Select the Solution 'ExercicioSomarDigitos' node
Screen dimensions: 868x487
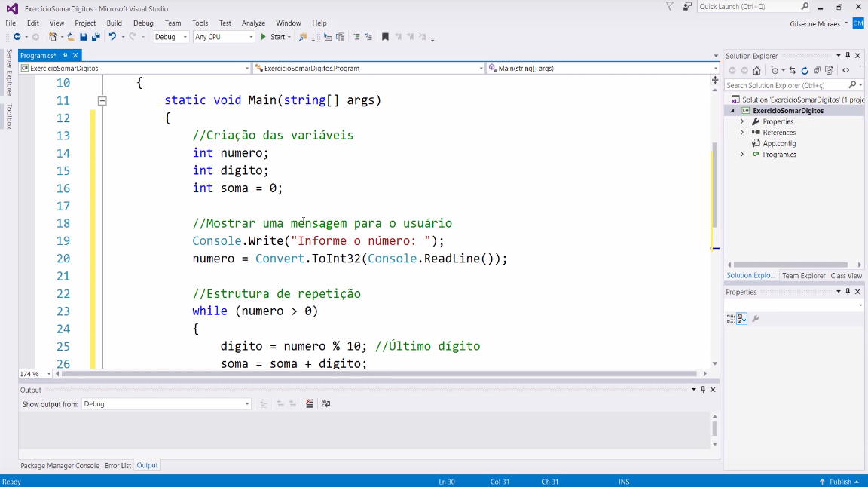[x=798, y=100]
